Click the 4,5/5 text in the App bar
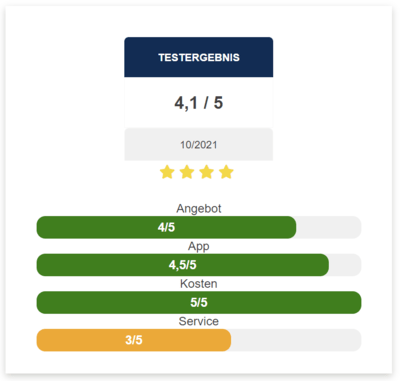The height and width of the screenshot is (381, 400). tap(183, 265)
